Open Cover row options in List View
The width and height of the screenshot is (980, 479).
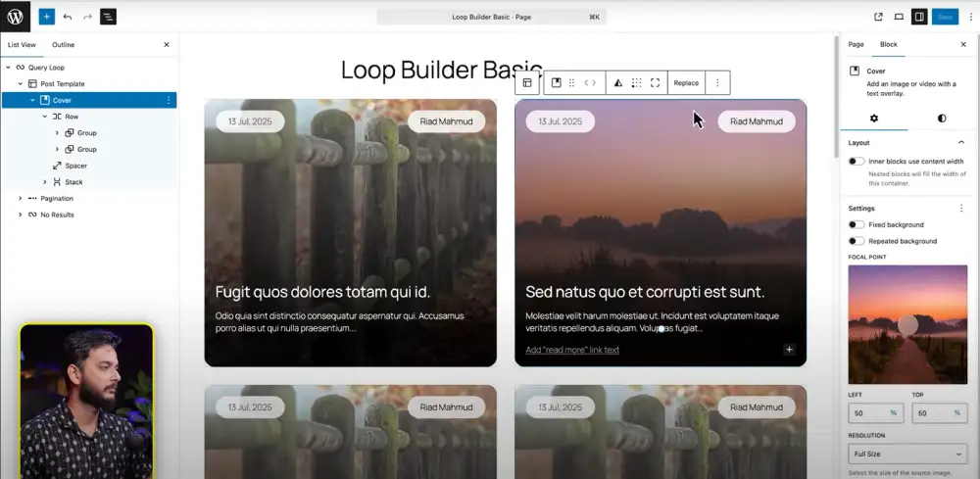click(x=169, y=100)
